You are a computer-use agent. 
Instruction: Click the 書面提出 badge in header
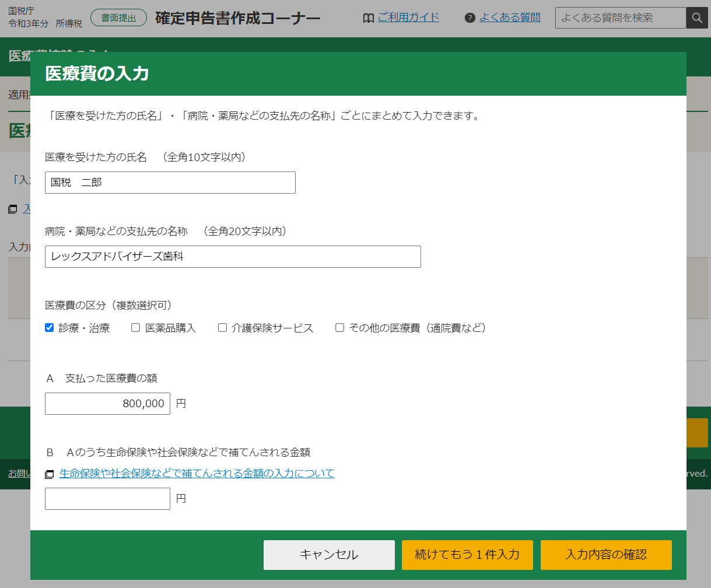pyautogui.click(x=118, y=18)
